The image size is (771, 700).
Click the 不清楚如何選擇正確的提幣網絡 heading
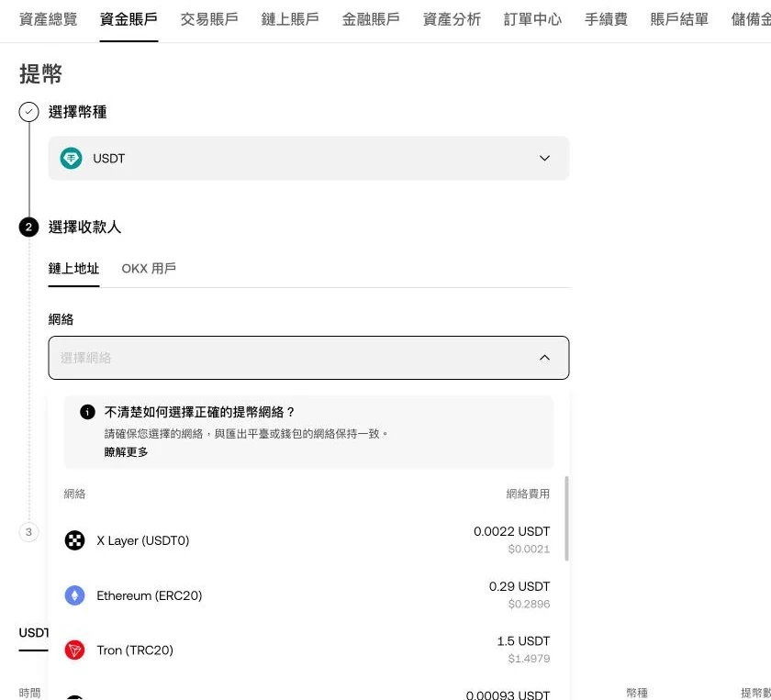pos(200,412)
